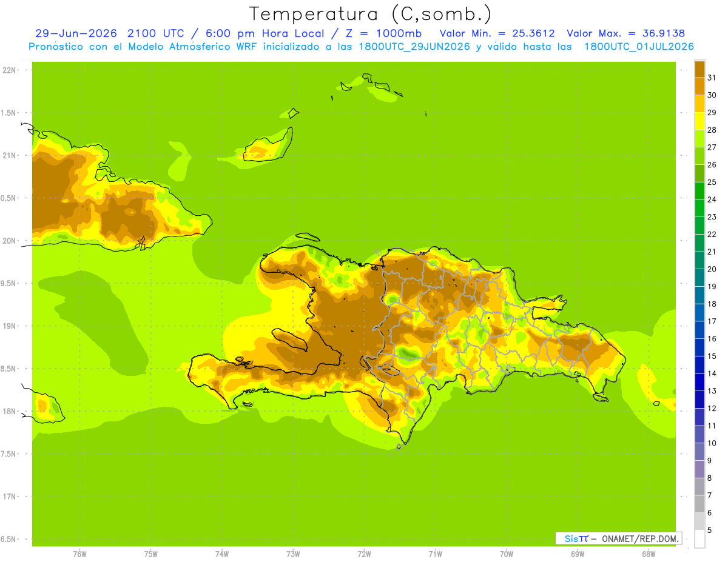
Task: Click the '74W' longitude label
Action: click(x=222, y=554)
